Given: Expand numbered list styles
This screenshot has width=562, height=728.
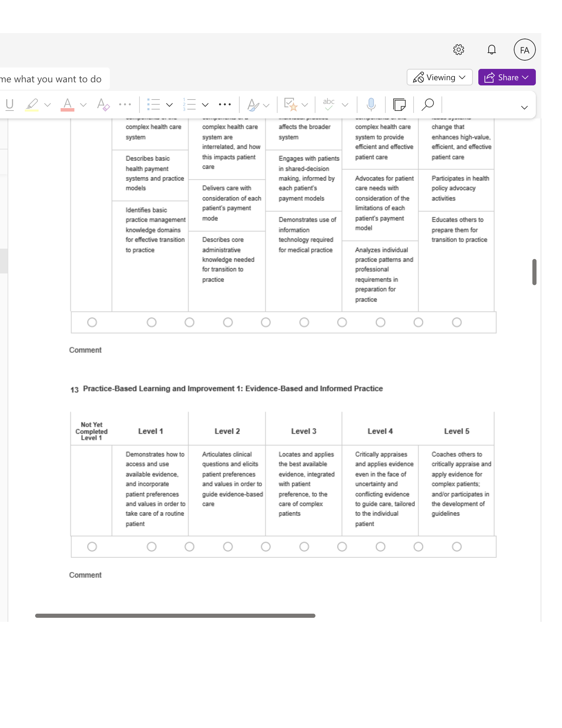Looking at the screenshot, I should (205, 105).
